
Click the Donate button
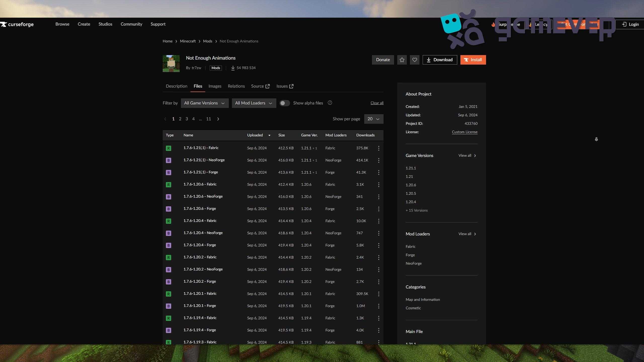coord(383,60)
